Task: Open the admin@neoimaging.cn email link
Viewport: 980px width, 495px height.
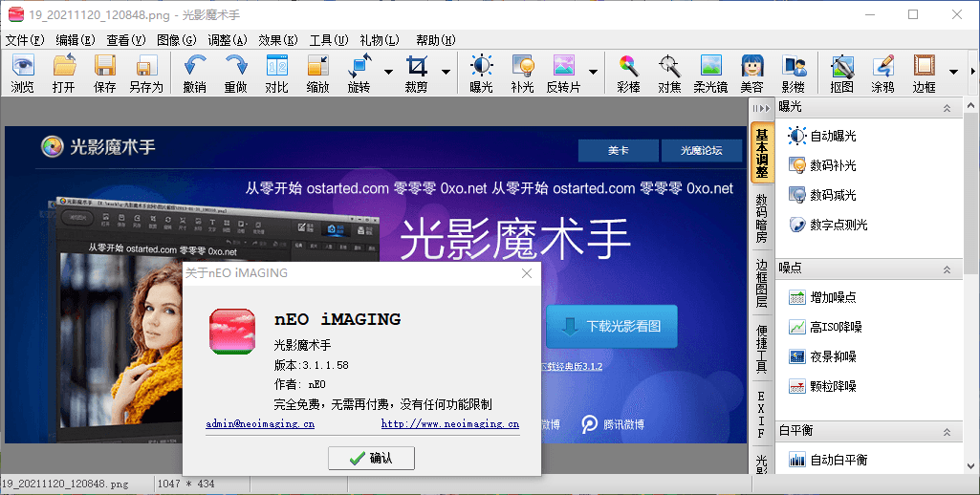Action: point(260,423)
